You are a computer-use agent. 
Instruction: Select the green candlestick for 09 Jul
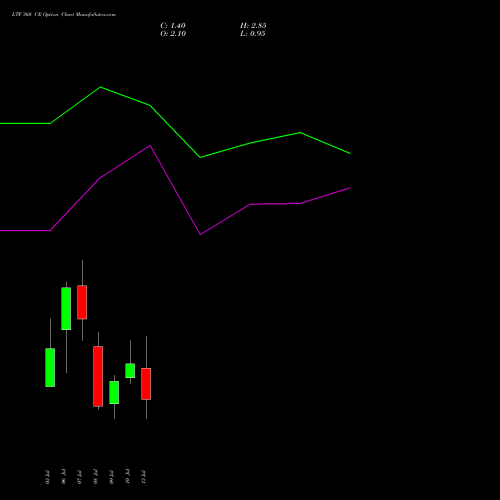click(114, 392)
